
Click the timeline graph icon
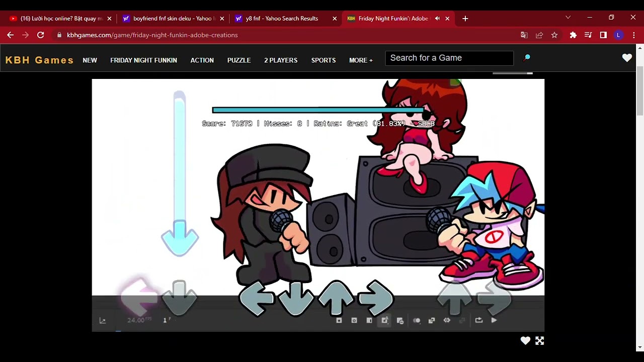pos(103,320)
